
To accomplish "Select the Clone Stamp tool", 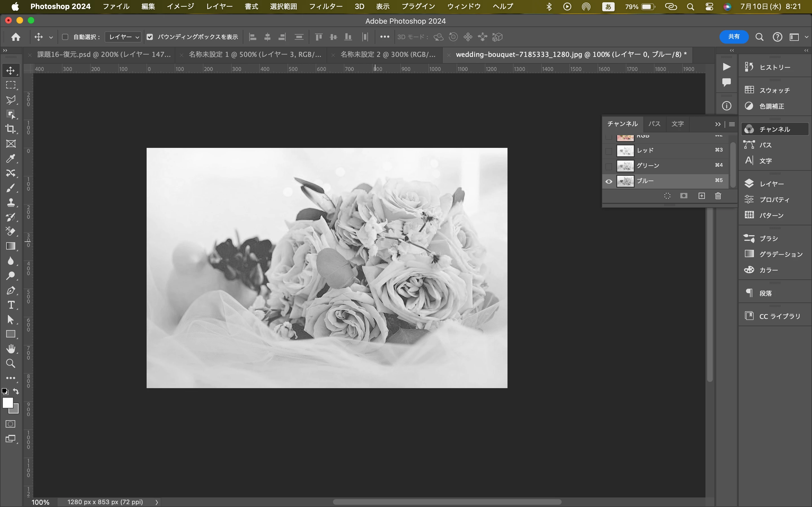I will click(10, 203).
